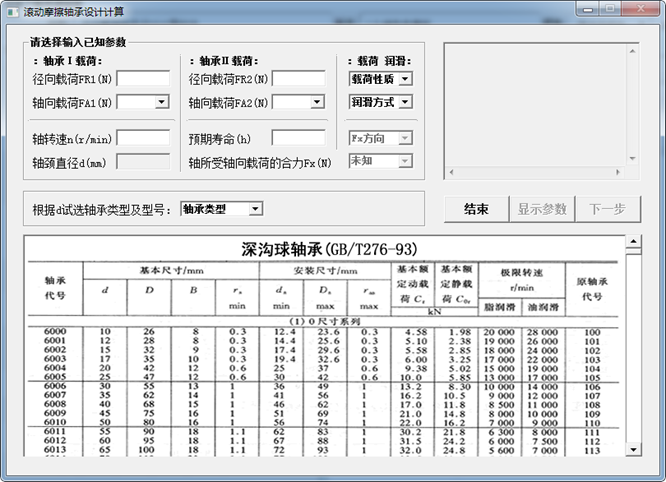The image size is (666, 482).
Task: Close the 滚动摩擦轴承设计计算 window
Action: click(641, 9)
